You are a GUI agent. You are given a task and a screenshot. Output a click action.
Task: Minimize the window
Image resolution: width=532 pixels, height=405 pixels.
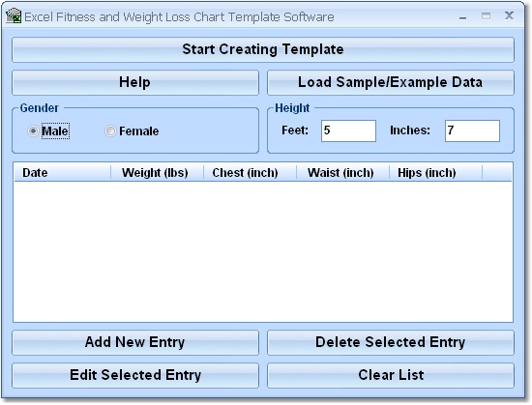point(462,16)
